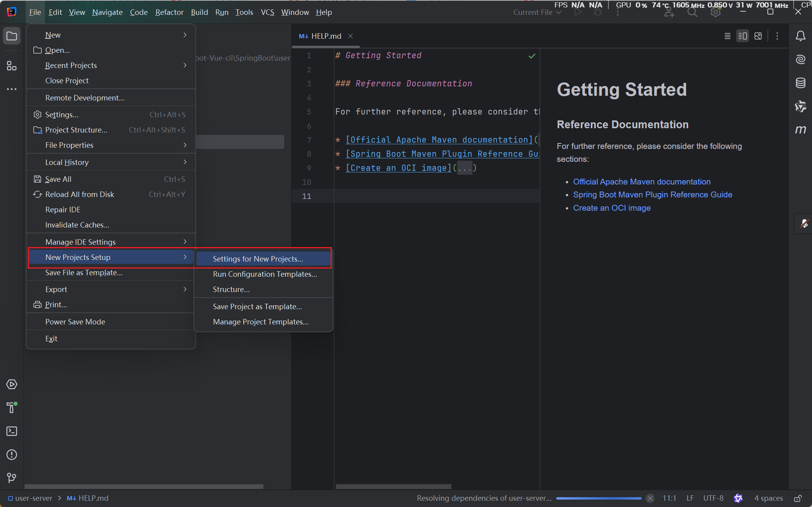Open the Structure tool window icon
Image resolution: width=812 pixels, height=507 pixels.
pyautogui.click(x=12, y=66)
